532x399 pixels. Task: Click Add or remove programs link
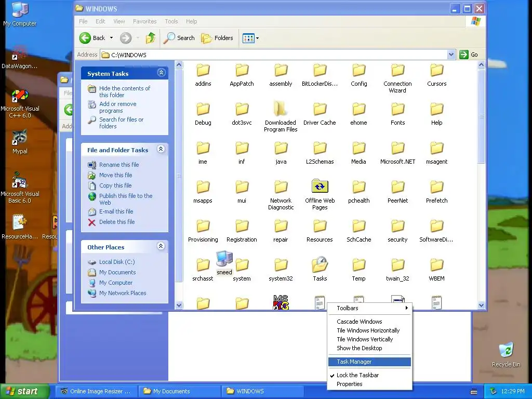point(118,107)
